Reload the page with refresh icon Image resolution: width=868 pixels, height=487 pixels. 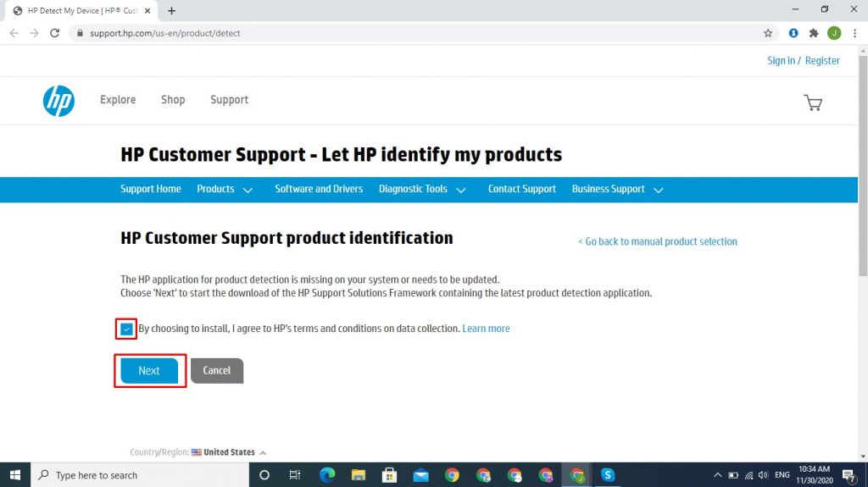55,33
